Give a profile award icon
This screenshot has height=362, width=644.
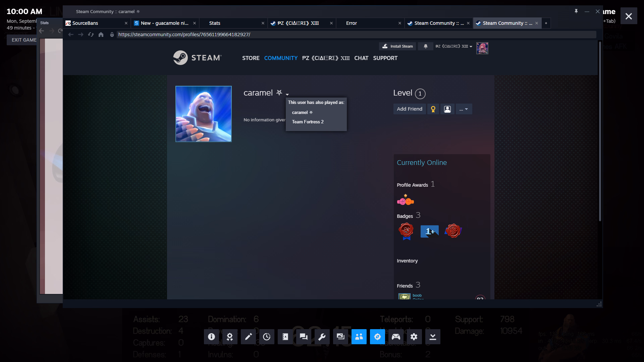pyautogui.click(x=433, y=109)
